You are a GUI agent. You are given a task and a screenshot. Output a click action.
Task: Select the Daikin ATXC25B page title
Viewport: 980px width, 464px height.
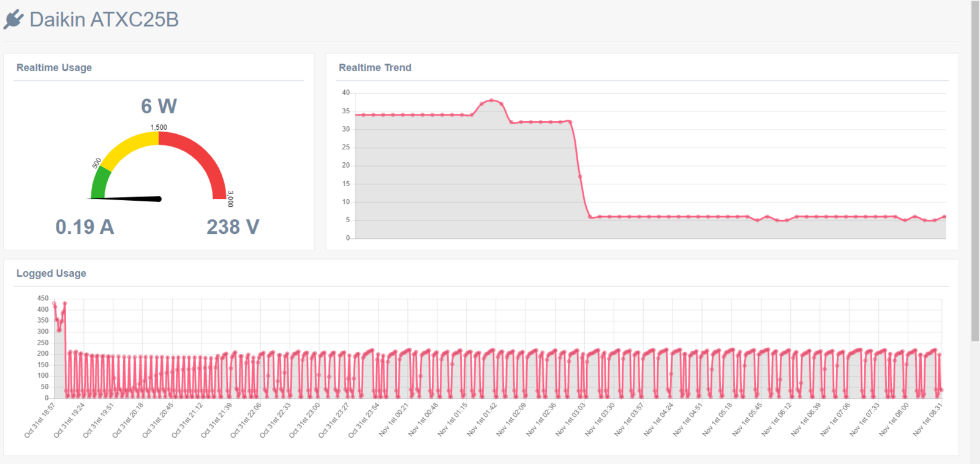pos(104,20)
